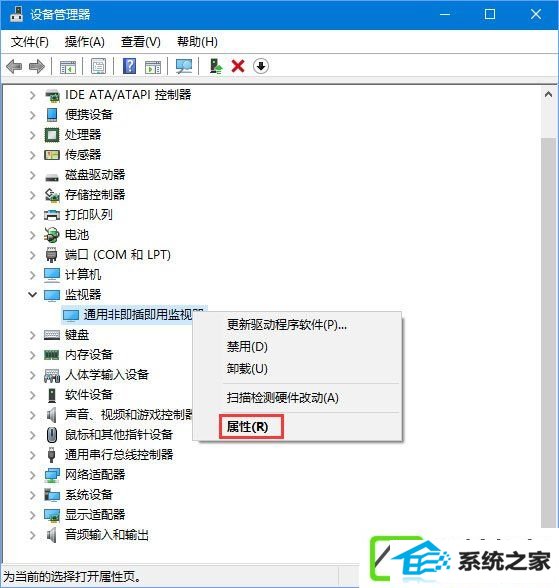Select the 键盘 tree item
The height and width of the screenshot is (588, 559).
[x=77, y=334]
